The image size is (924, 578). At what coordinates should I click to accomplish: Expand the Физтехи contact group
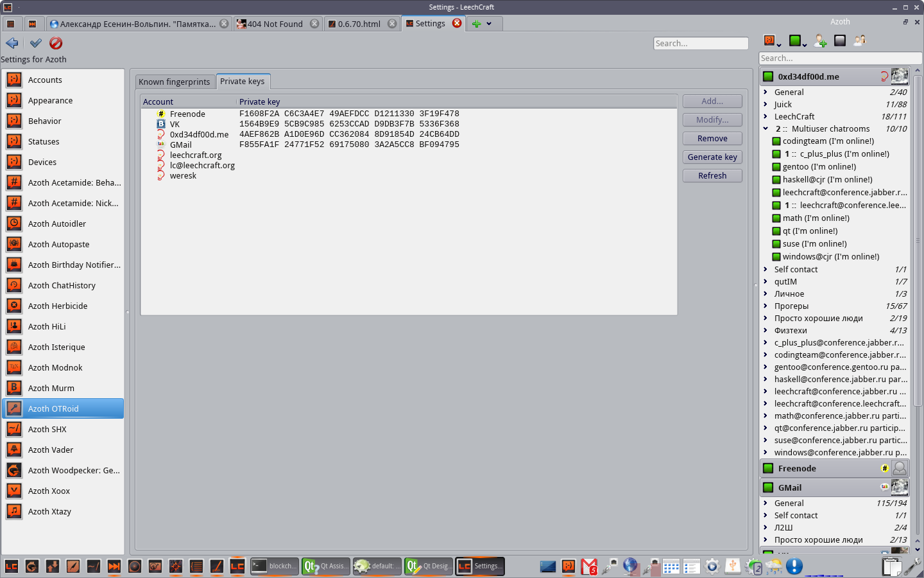(x=766, y=330)
